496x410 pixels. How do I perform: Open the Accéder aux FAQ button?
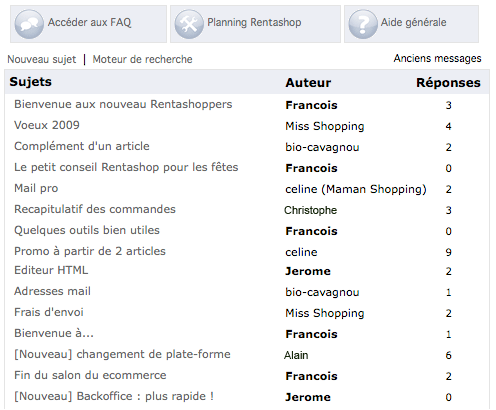(88, 24)
